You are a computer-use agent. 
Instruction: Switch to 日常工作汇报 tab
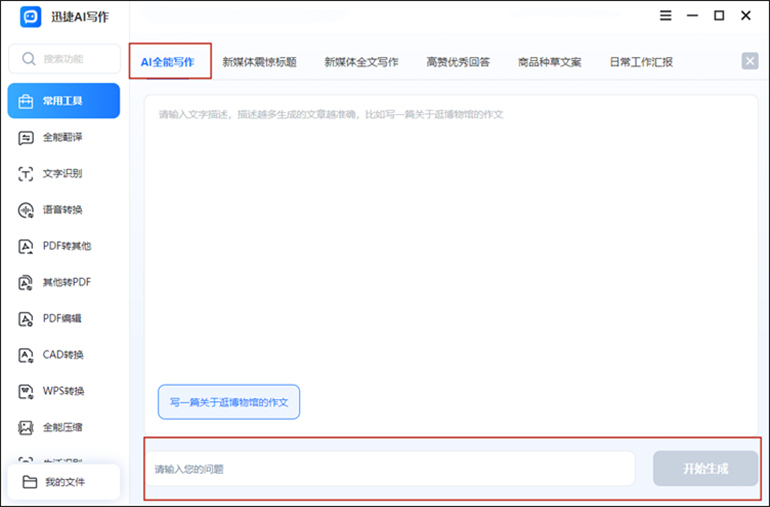point(641,62)
